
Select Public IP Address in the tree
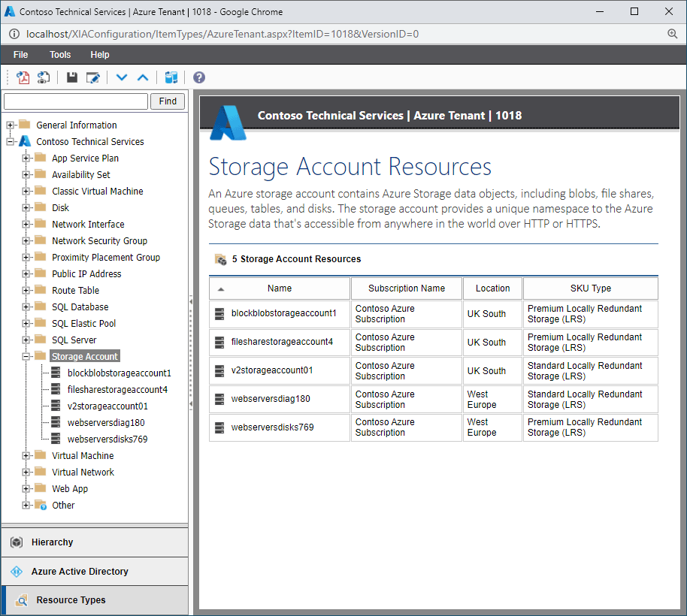point(86,273)
